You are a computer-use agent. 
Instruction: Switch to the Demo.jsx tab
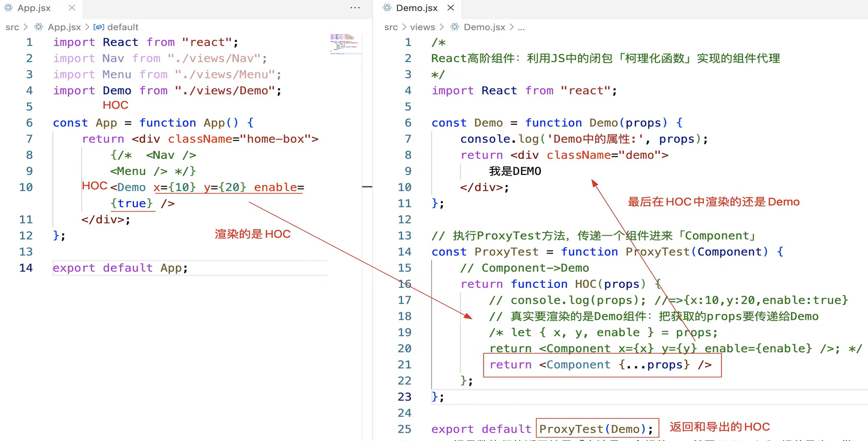[416, 8]
